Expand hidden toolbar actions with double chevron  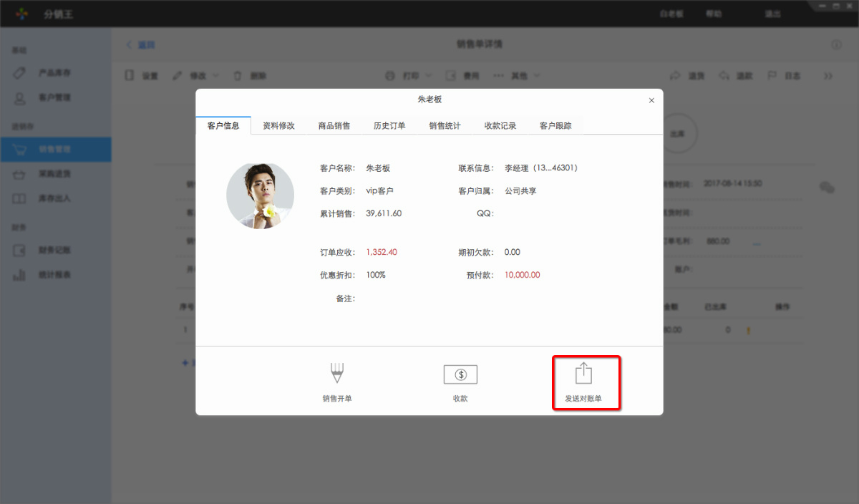pyautogui.click(x=828, y=75)
